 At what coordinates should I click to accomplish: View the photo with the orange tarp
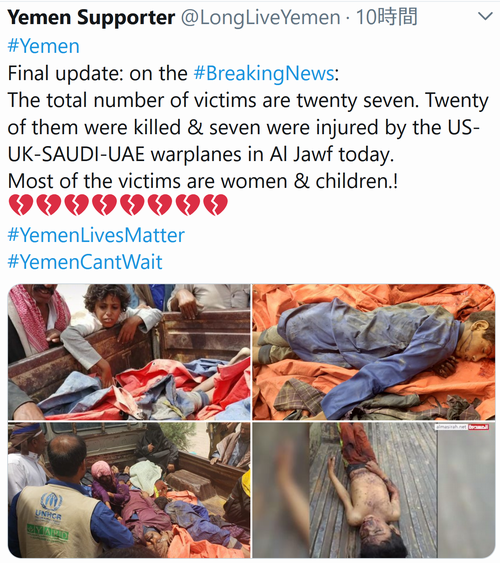(x=374, y=352)
